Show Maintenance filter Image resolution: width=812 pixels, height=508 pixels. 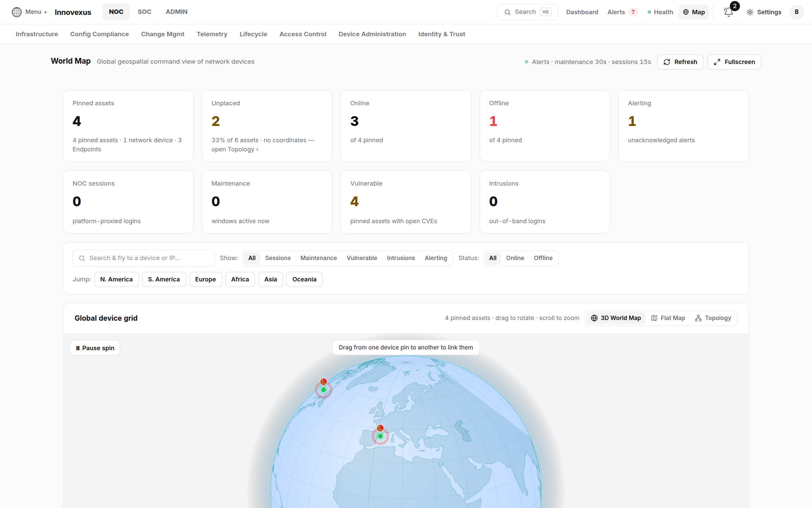click(x=318, y=258)
